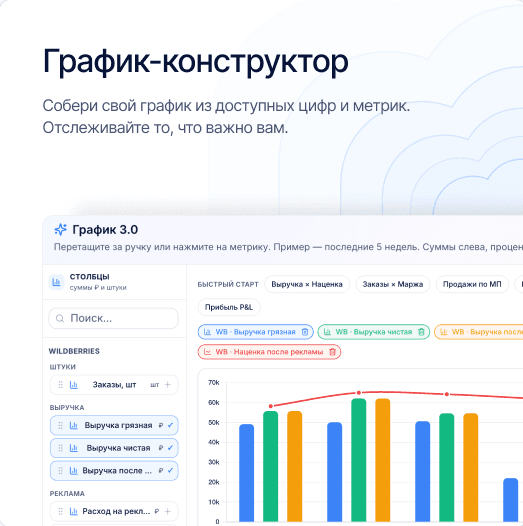The image size is (523, 526).
Task: Click the drag handle on Расход на рекл row
Action: pyautogui.click(x=60, y=511)
